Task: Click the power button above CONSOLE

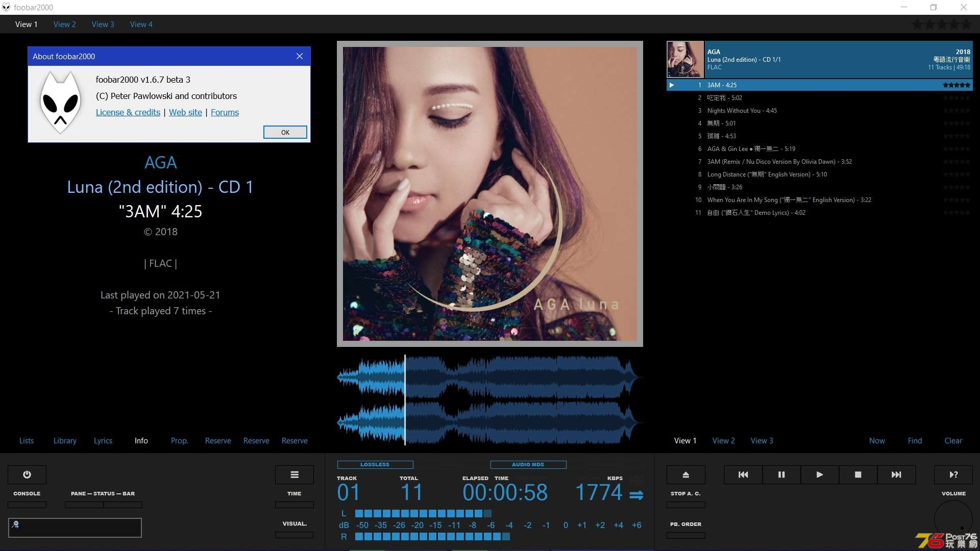Action: point(27,474)
